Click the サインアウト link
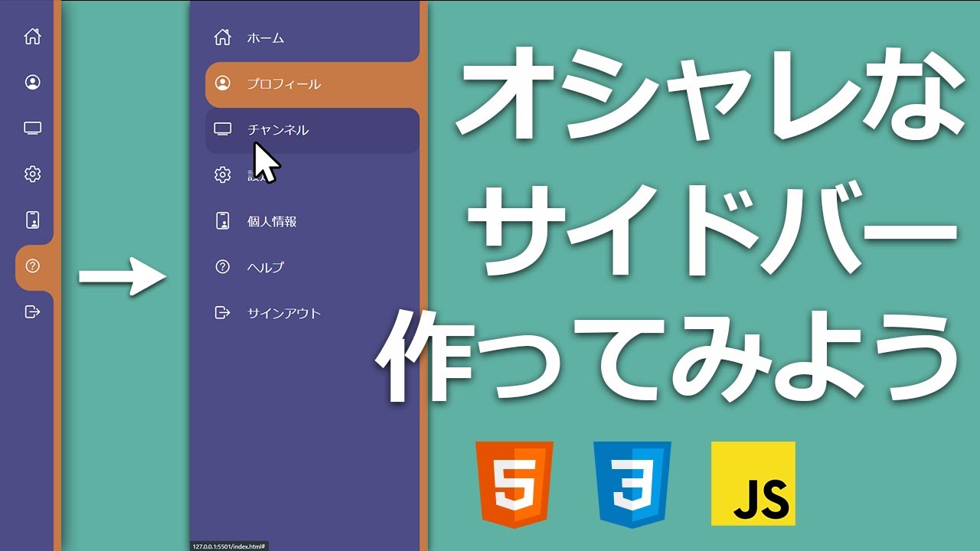 283,313
